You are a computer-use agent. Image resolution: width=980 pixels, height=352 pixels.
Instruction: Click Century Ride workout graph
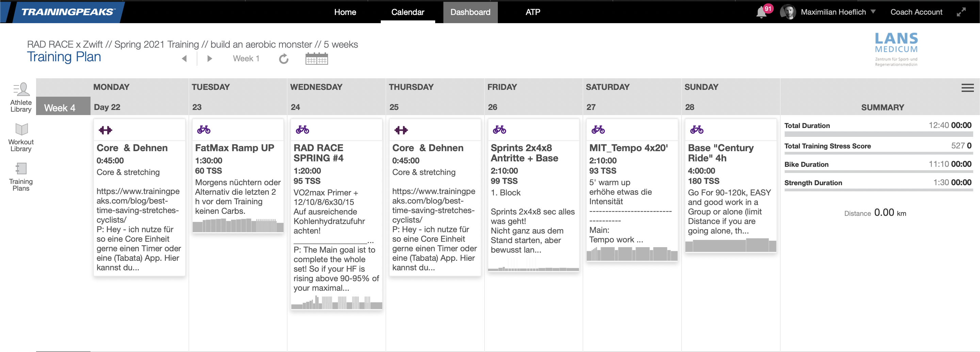click(x=731, y=245)
